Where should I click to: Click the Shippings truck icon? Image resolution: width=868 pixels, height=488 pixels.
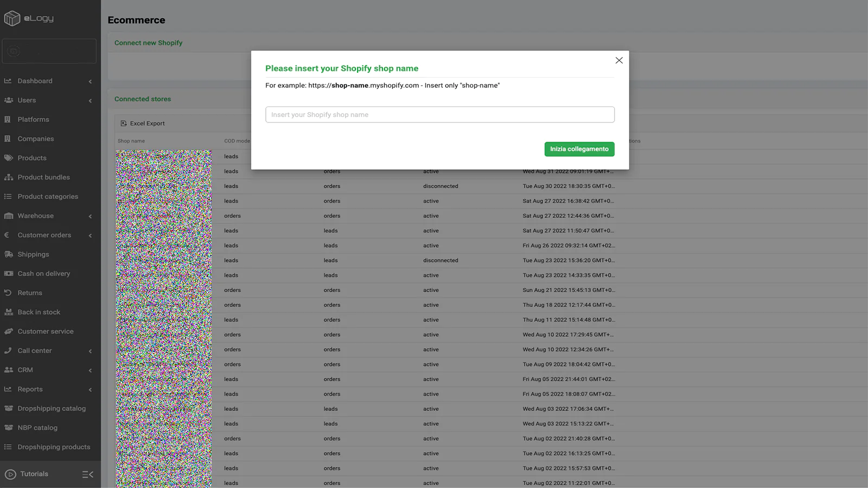[8, 254]
